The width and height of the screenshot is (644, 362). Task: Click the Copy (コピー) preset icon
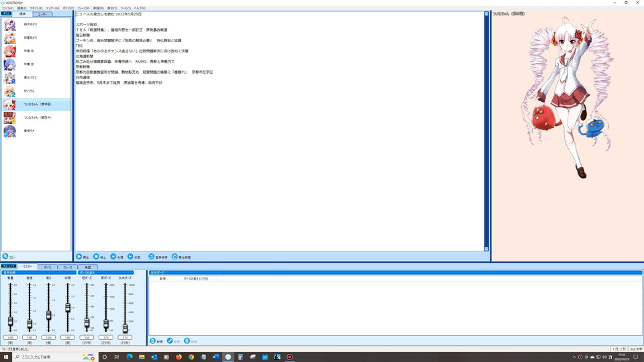click(5, 257)
